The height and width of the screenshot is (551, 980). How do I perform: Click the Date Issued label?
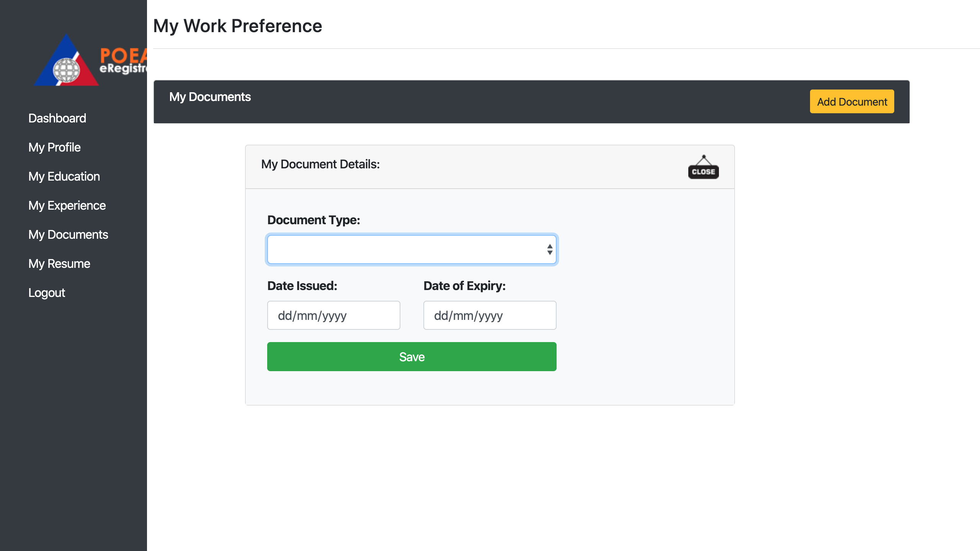(302, 286)
